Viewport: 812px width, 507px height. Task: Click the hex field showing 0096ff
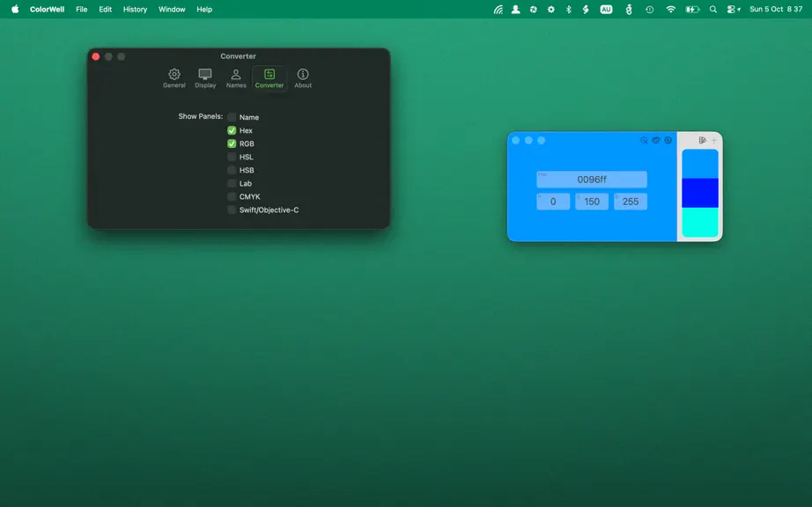[592, 179]
